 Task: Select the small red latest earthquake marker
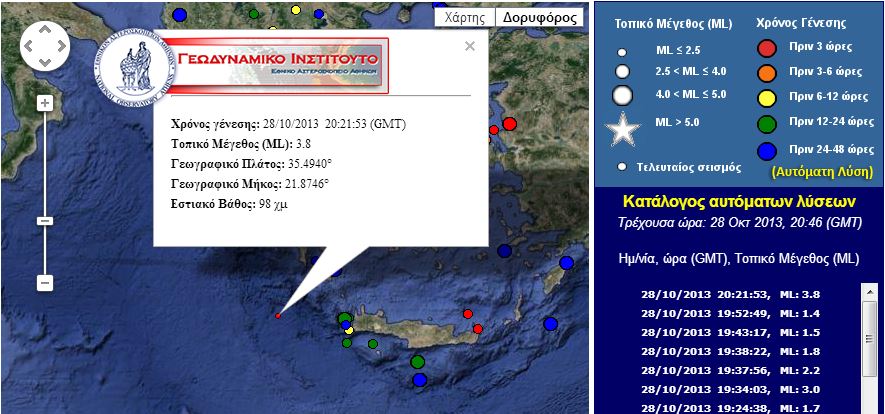(x=278, y=316)
